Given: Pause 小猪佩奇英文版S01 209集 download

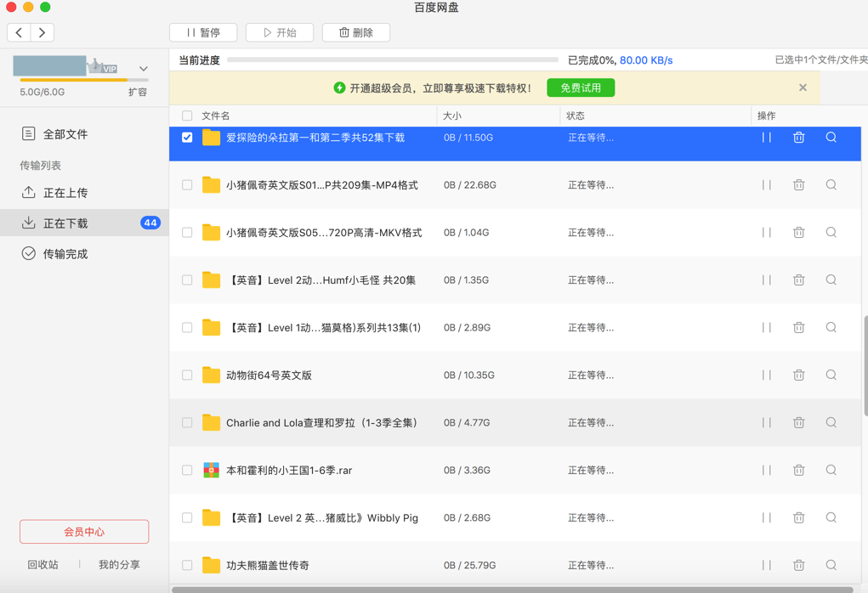Looking at the screenshot, I should 766,184.
